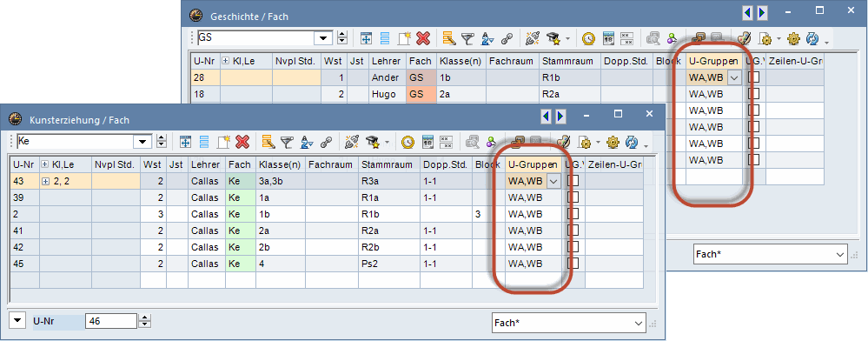Click the clock icon in Geschichte toolbar
Image resolution: width=868 pixels, height=341 pixels.
(588, 38)
